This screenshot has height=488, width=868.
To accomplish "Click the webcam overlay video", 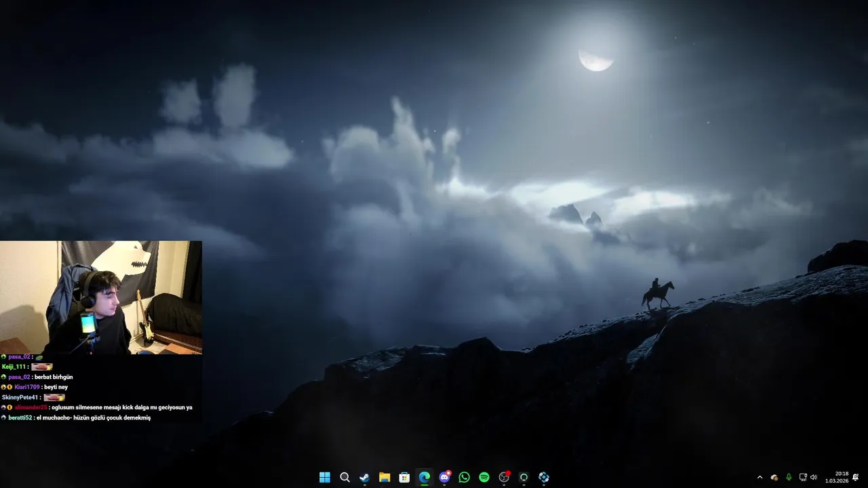I will pyautogui.click(x=101, y=298).
